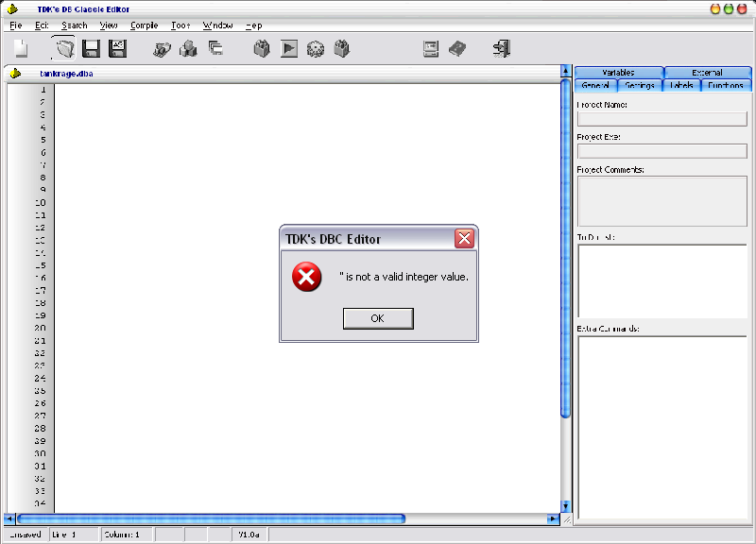Click the box icon right of the gear
Viewport: 756px width, 544px height.
(342, 49)
